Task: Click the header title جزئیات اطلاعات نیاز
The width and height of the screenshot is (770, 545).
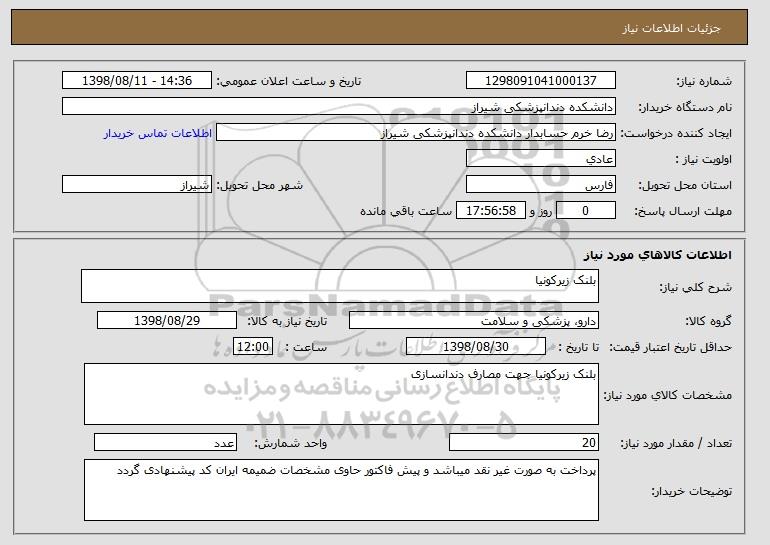Action: click(x=671, y=28)
